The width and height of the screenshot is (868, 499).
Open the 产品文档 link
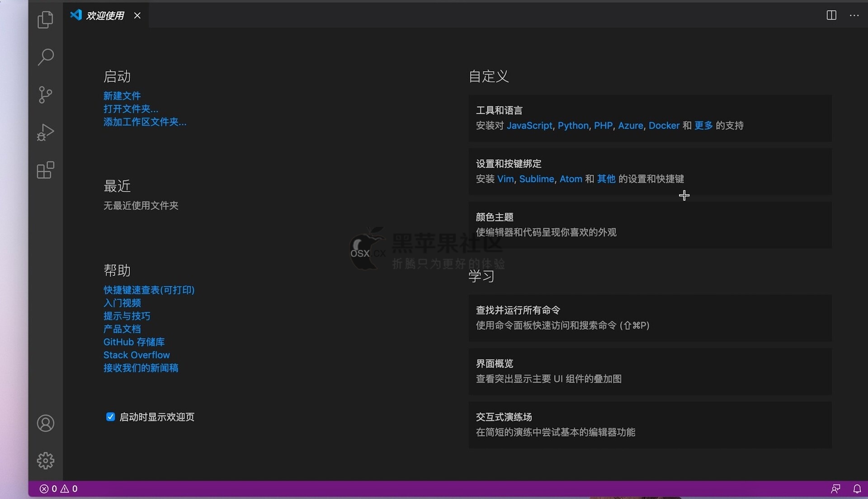coord(122,329)
